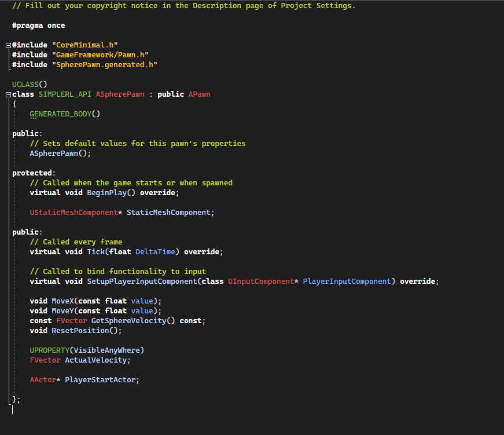This screenshot has width=504, height=435.
Task: Click the UPROPERTY macro
Action: (x=50, y=350)
